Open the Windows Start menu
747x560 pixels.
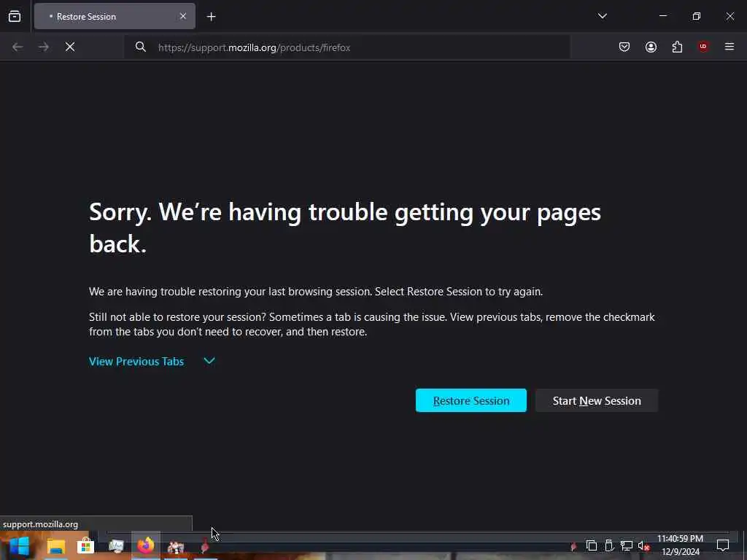pos(18,546)
